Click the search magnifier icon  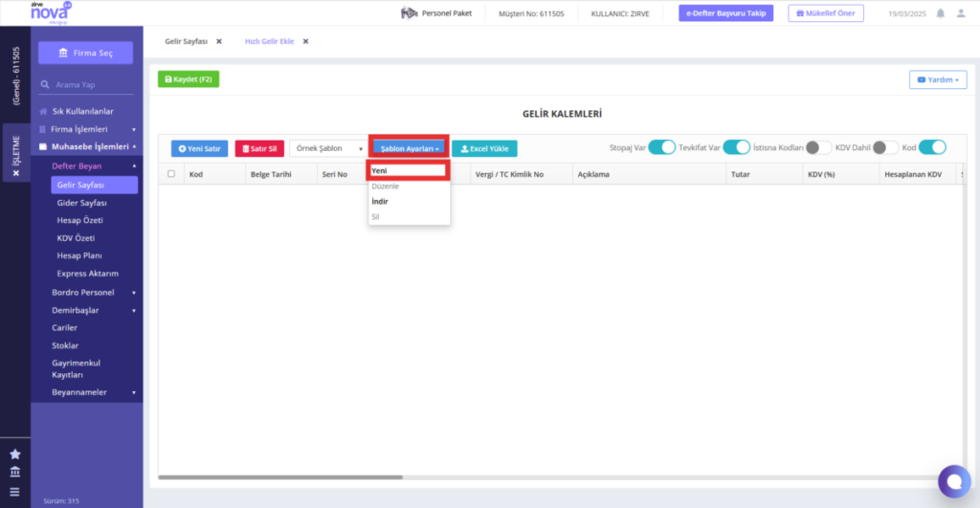(x=45, y=84)
